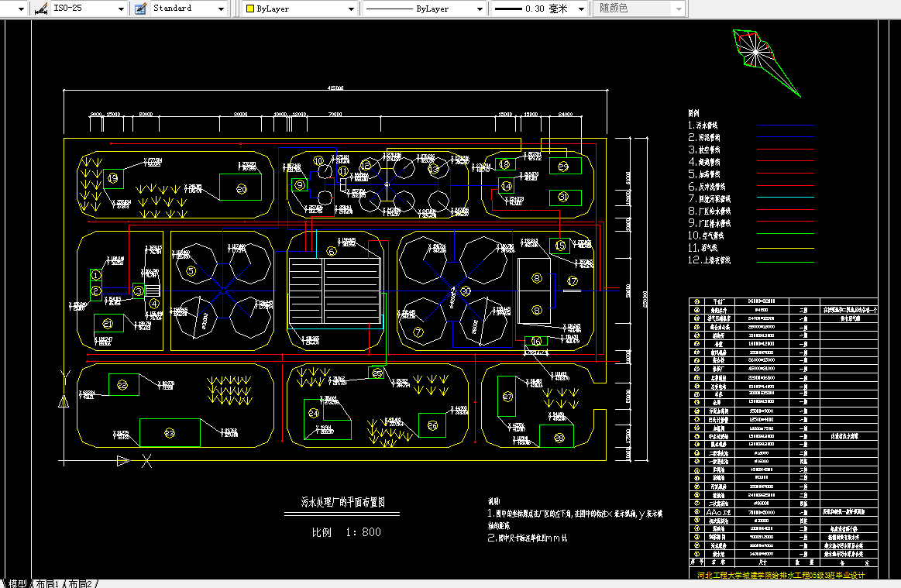Select the yellow legend line beside item 11

[x=785, y=249]
